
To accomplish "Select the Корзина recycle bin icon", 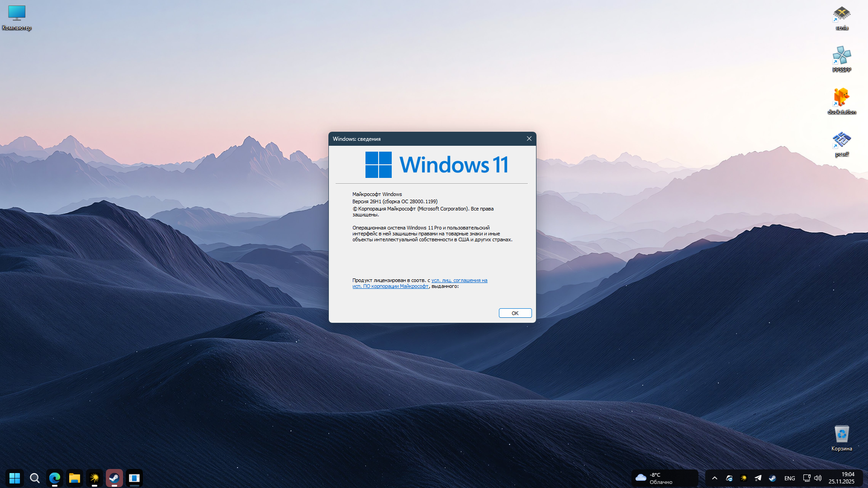I will (841, 438).
